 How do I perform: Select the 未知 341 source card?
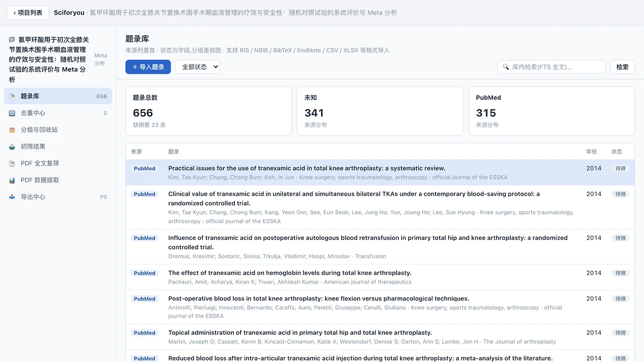pos(380,111)
